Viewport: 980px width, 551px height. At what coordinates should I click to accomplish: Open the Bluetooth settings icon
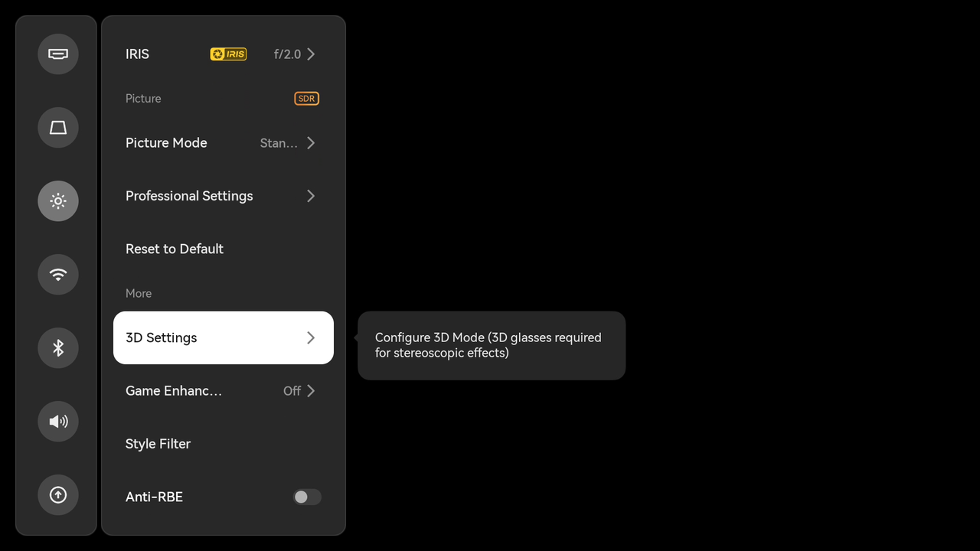(58, 347)
